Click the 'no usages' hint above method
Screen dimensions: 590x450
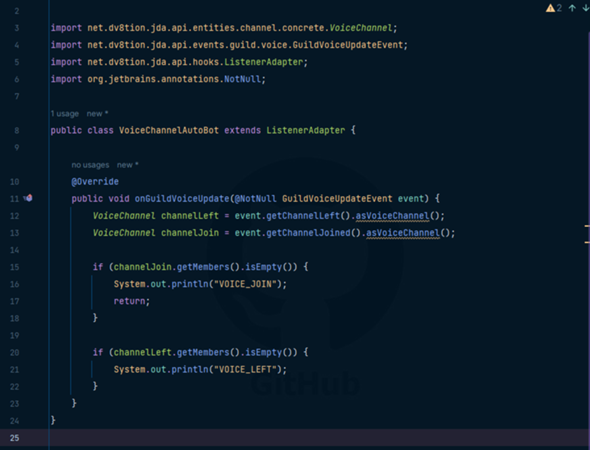(90, 165)
